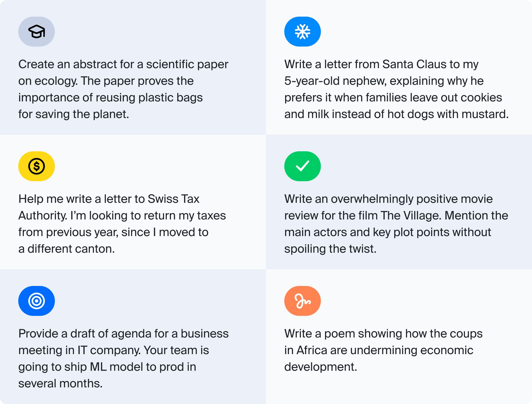This screenshot has width=532, height=404.
Task: Click the yellow dollar coin icon
Action: coord(37,166)
